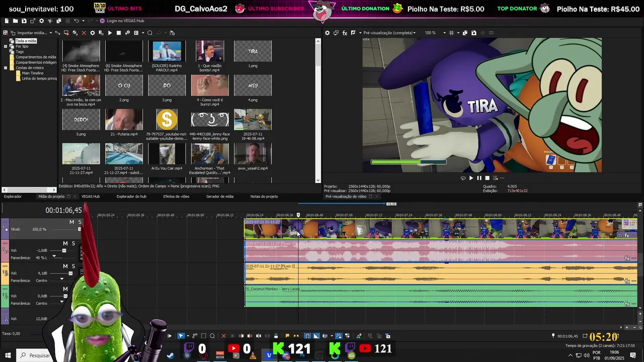
Task: Open project properties gear in main toolbar
Action: click(41, 21)
